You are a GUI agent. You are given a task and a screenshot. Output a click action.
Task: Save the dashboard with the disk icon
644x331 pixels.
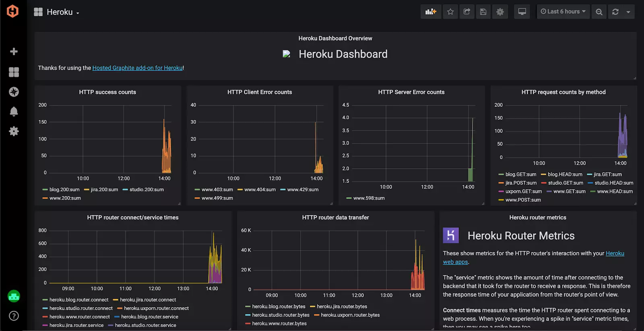[x=483, y=12]
